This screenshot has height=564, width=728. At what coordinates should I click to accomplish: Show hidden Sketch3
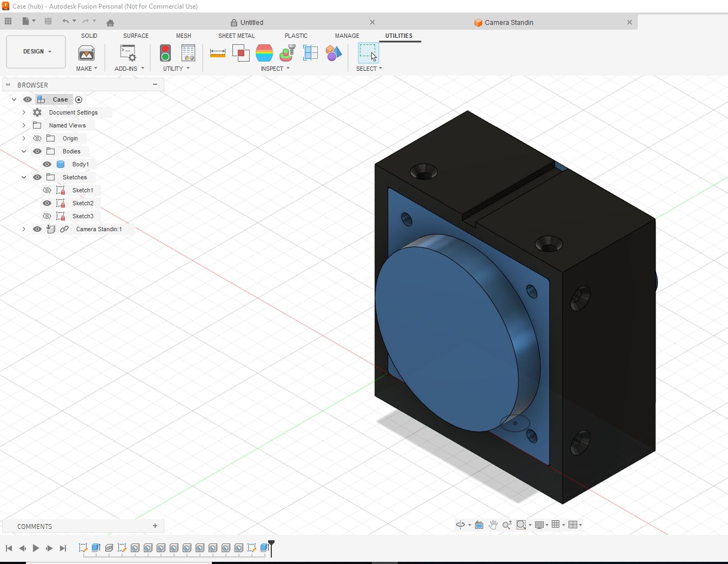(47, 216)
